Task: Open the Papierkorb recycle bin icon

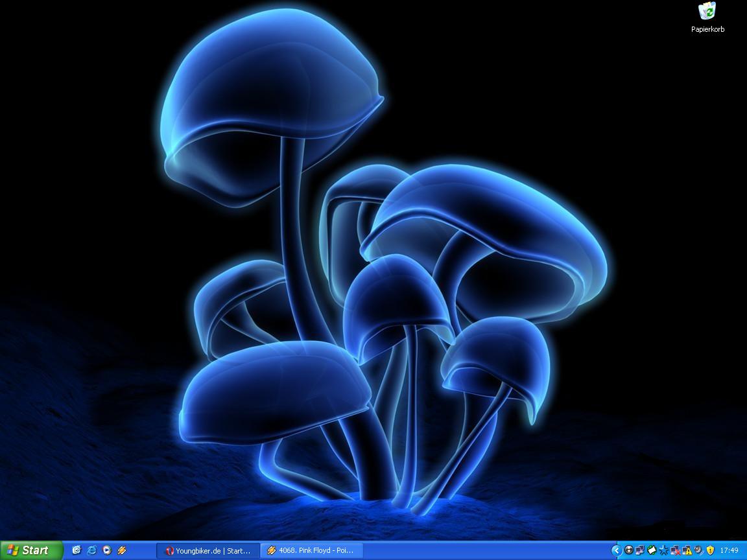Action: [x=707, y=17]
